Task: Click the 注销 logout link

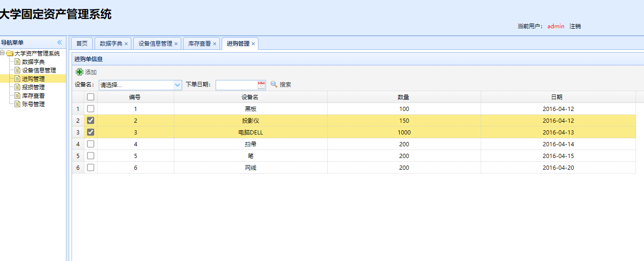Action: (x=575, y=26)
